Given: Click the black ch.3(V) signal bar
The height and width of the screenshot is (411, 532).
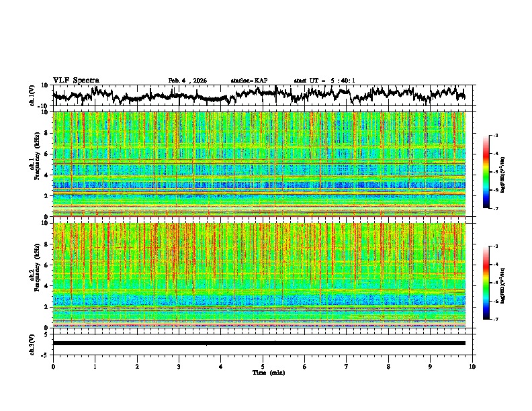Looking at the screenshot, I should 259,343.
